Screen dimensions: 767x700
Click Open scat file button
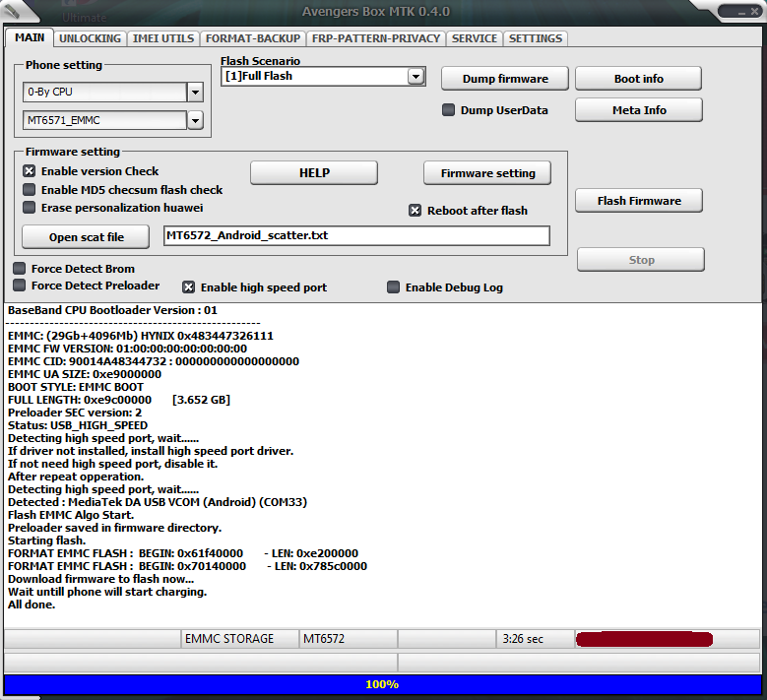click(86, 237)
